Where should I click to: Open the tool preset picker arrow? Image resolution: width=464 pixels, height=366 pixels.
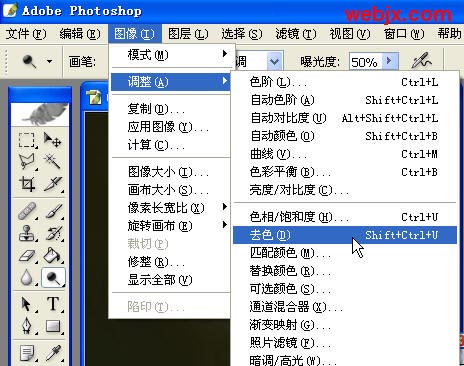[49, 61]
